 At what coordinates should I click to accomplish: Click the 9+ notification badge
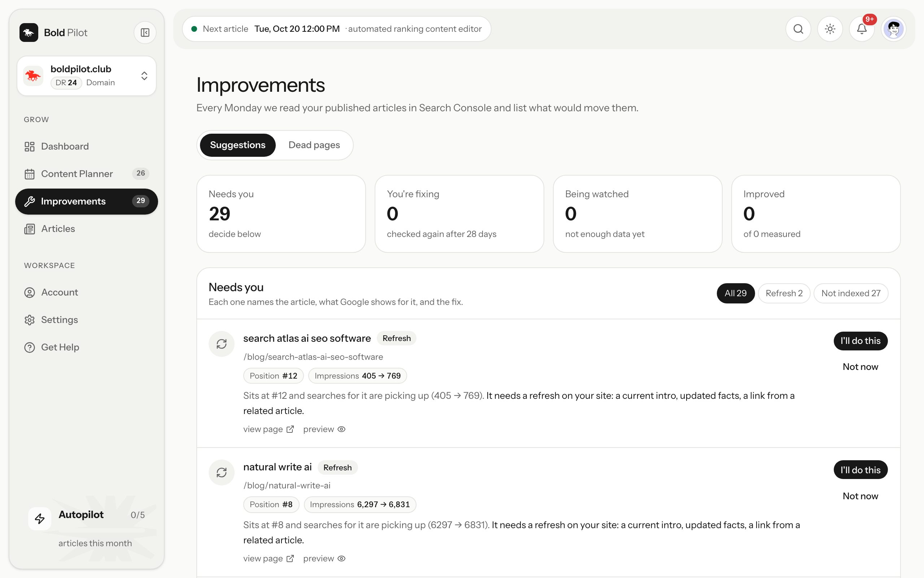[869, 19]
